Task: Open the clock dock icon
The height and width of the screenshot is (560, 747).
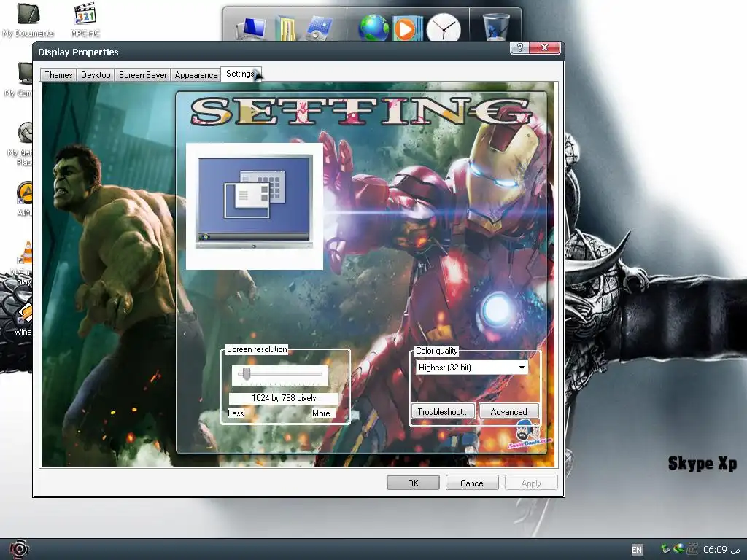Action: pyautogui.click(x=443, y=28)
